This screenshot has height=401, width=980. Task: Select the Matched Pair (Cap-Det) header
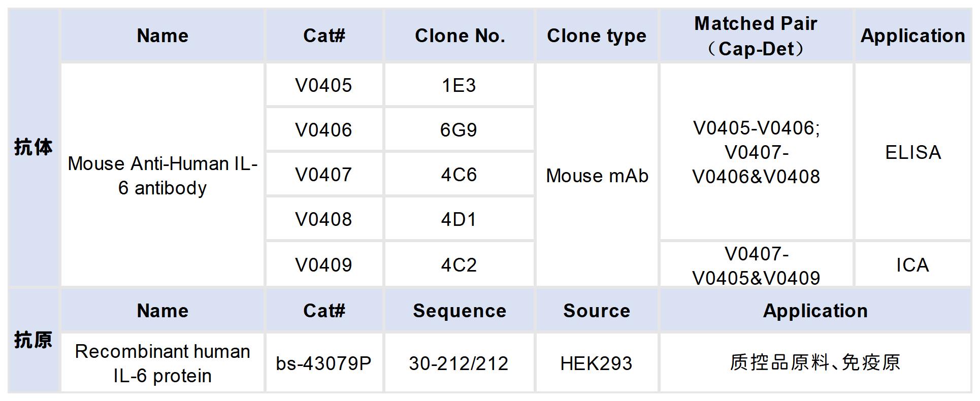pos(756,36)
